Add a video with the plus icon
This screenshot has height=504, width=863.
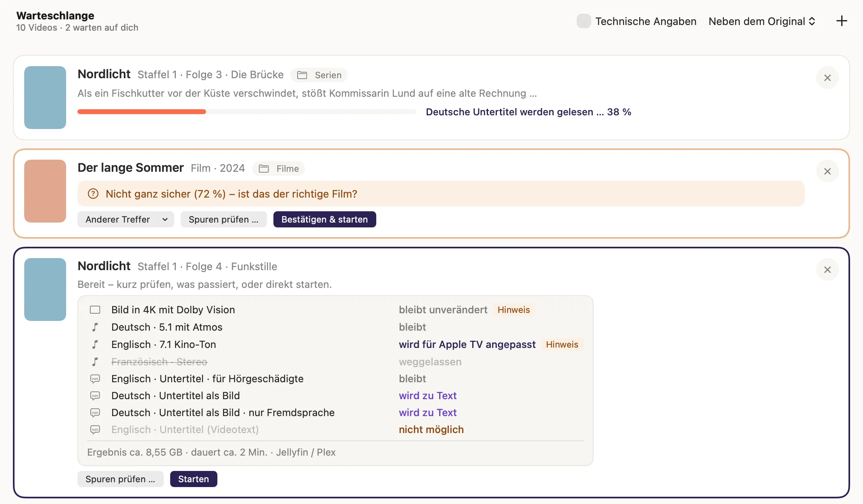[842, 21]
